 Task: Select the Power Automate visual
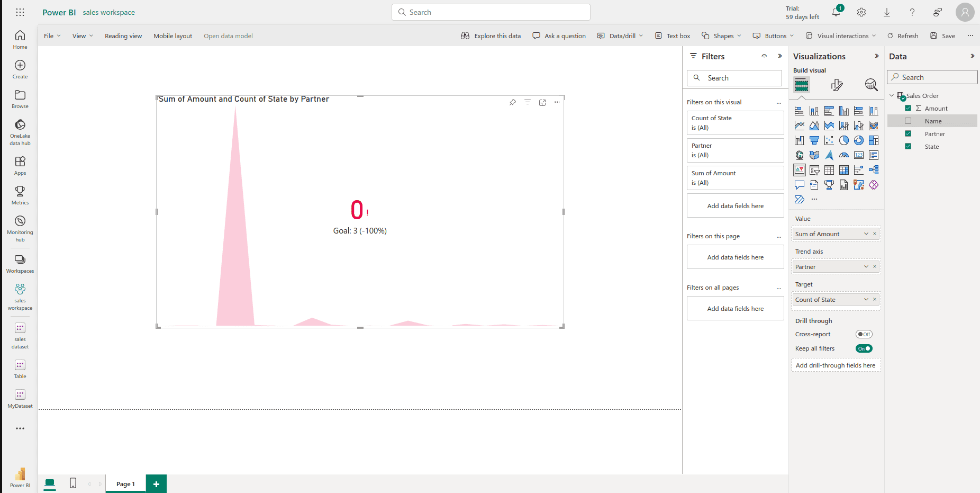pyautogui.click(x=800, y=200)
